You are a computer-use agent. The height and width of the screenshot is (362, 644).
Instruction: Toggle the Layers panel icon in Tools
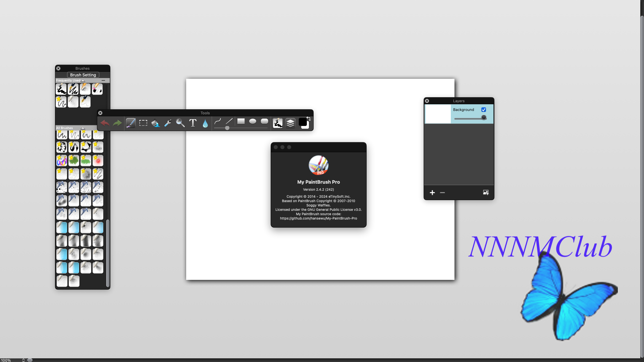click(x=290, y=123)
